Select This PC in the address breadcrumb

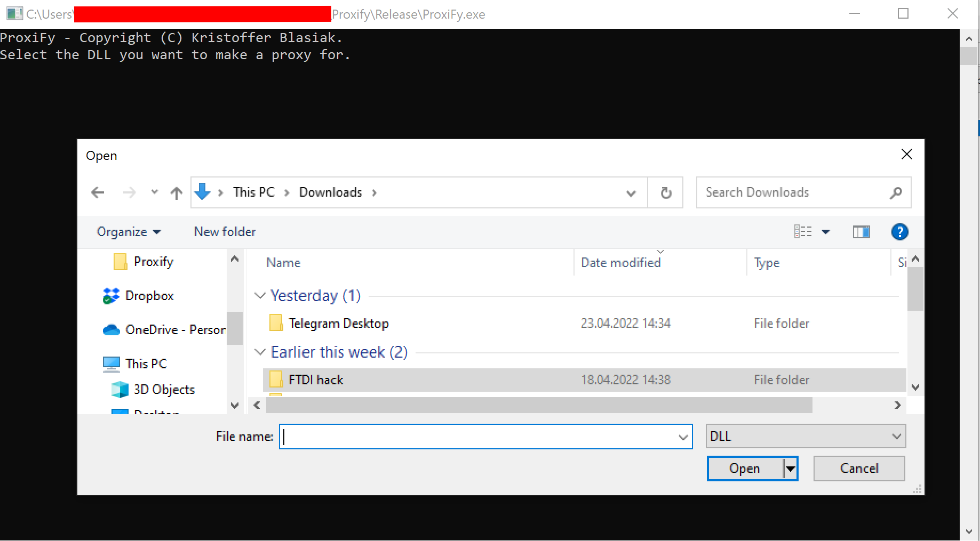[254, 192]
